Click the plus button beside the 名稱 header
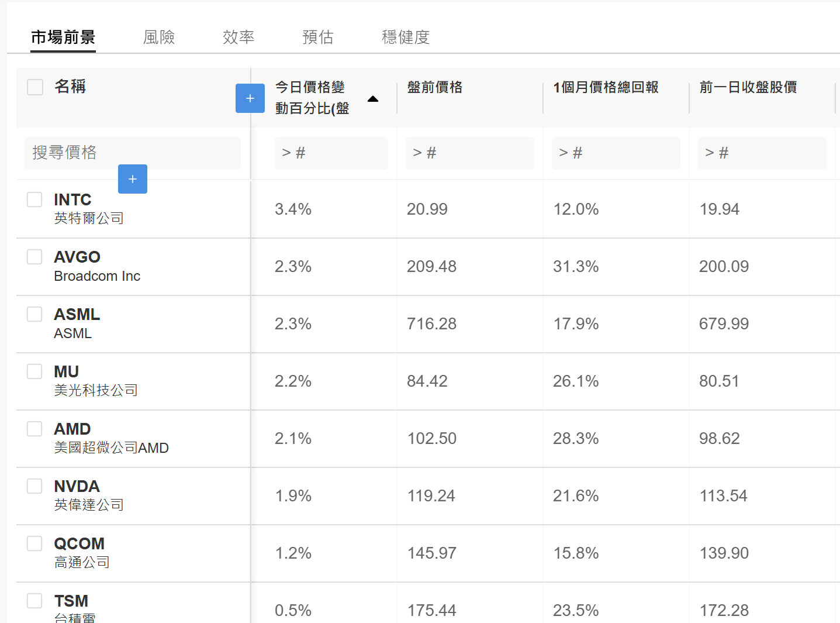 pyautogui.click(x=250, y=98)
